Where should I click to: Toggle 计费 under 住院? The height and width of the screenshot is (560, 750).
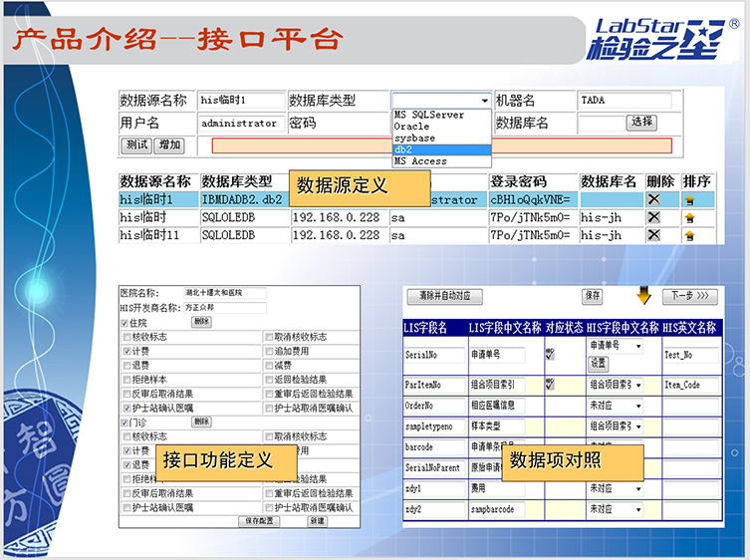[x=126, y=352]
